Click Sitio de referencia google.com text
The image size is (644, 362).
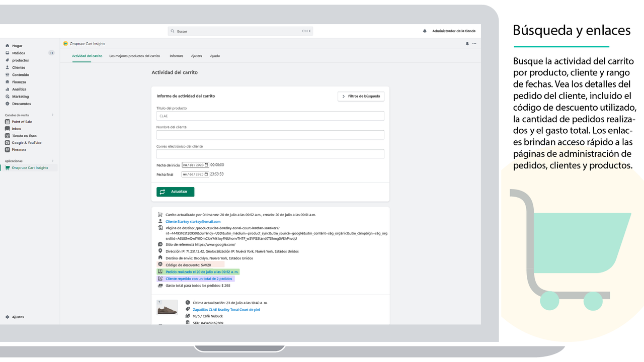coord(200,244)
